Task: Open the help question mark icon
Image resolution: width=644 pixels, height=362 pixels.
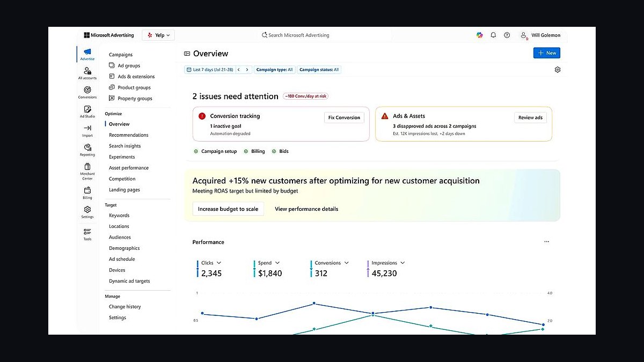Action: point(507,35)
